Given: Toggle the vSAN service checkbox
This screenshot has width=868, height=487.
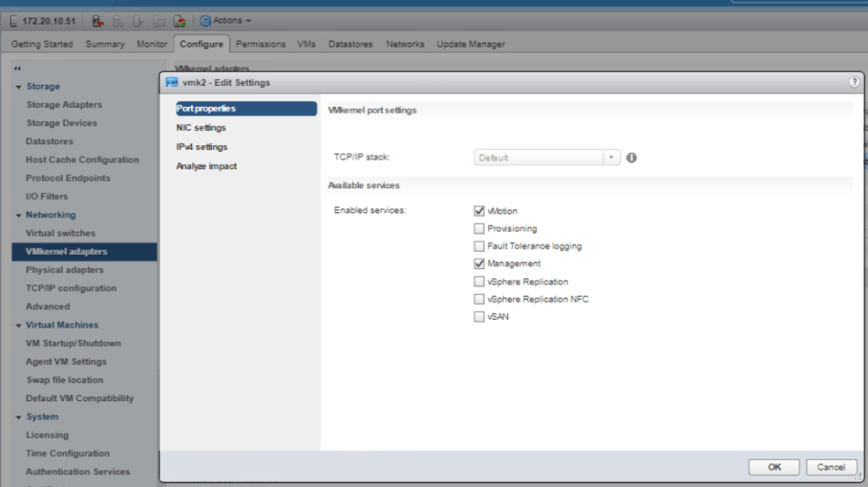Looking at the screenshot, I should pyautogui.click(x=479, y=316).
